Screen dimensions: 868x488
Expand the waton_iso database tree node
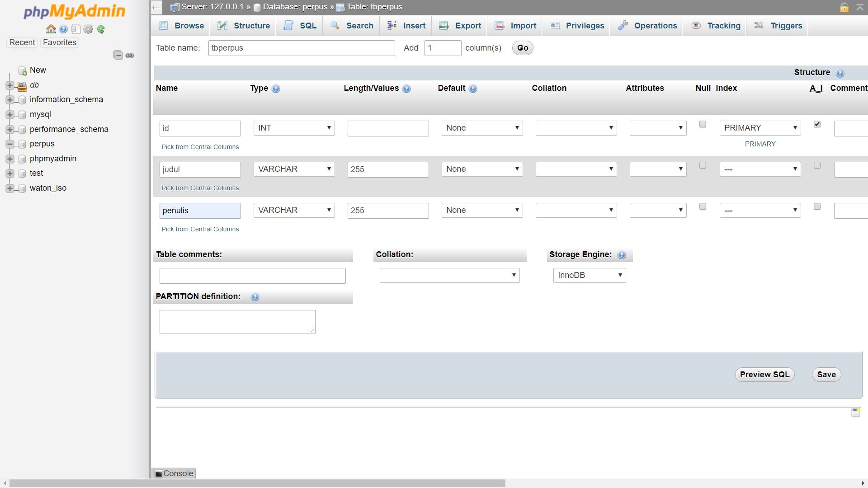coord(9,188)
